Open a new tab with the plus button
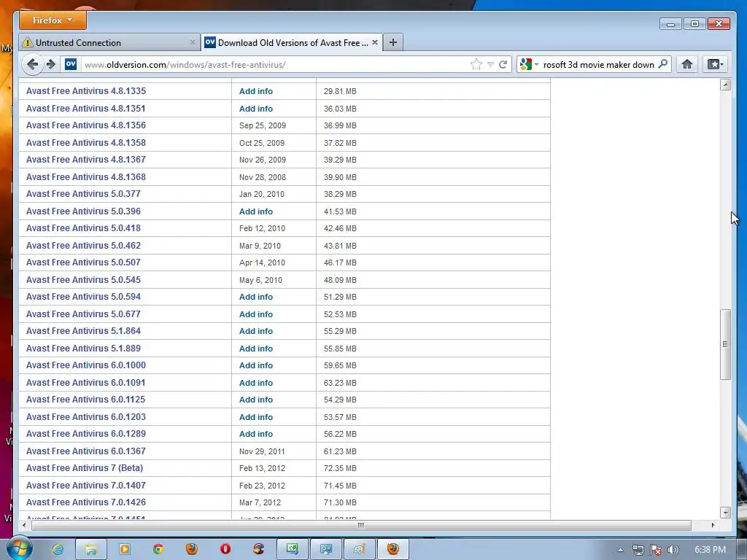The image size is (747, 560). 393,42
